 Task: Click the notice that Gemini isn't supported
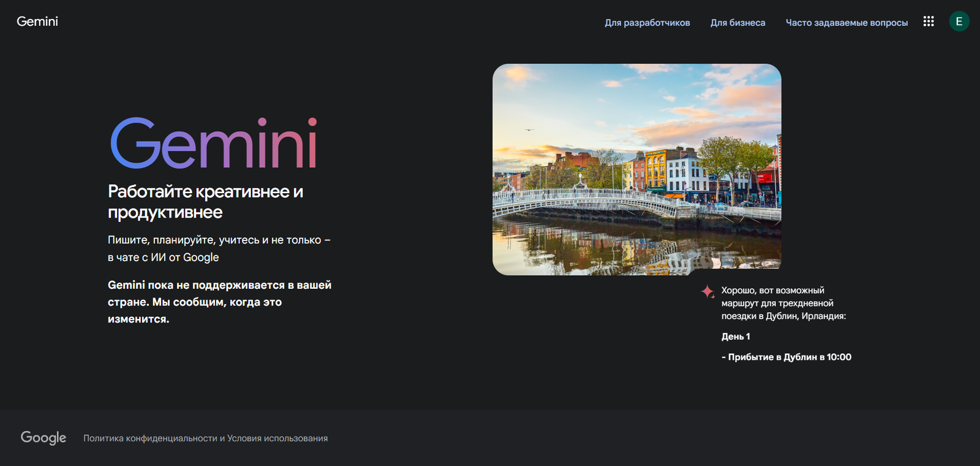[219, 302]
